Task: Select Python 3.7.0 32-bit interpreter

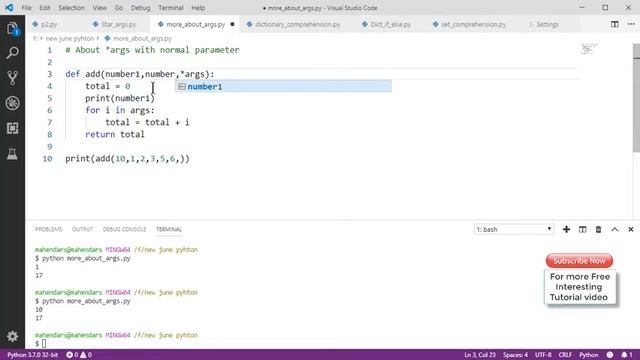Action: pyautogui.click(x=32, y=355)
